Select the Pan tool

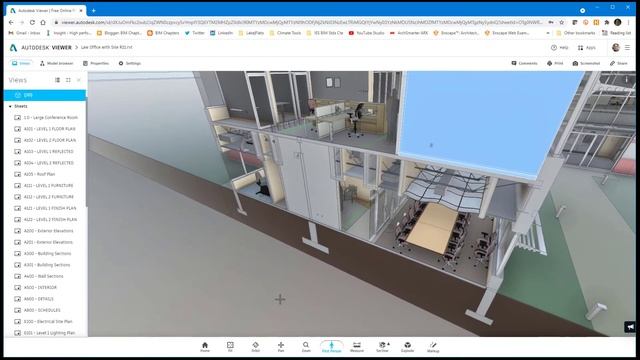[281, 347]
